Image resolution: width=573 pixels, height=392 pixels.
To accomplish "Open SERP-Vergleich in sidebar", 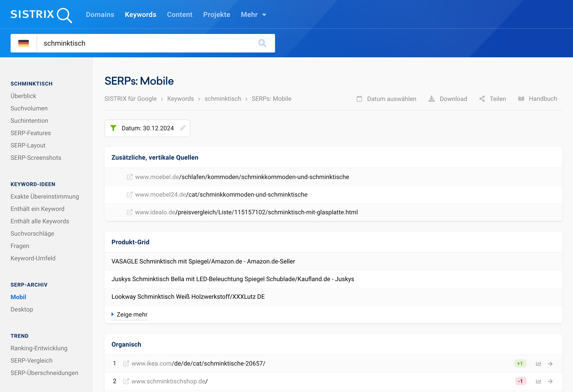I will tap(32, 361).
